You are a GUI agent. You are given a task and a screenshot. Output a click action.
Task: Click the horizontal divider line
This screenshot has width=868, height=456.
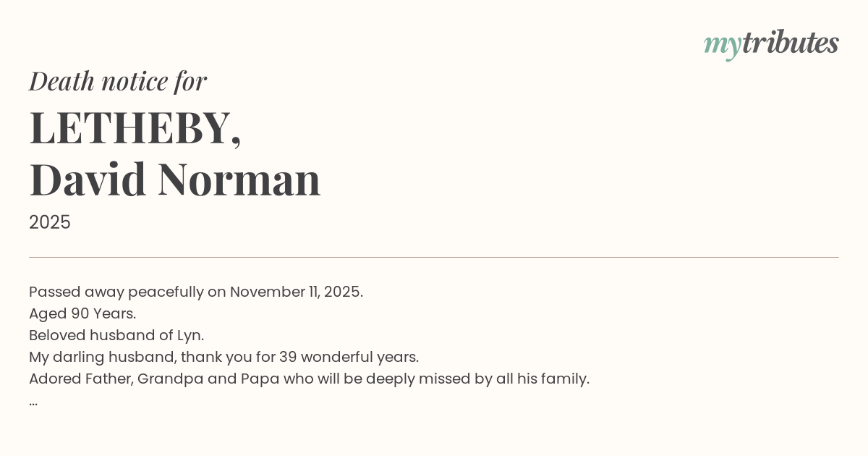(434, 257)
